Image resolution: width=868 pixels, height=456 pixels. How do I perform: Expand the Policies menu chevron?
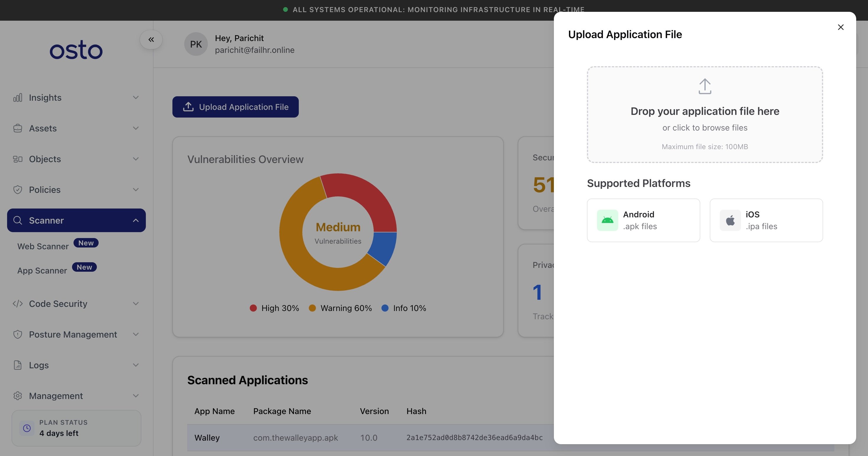tap(136, 189)
